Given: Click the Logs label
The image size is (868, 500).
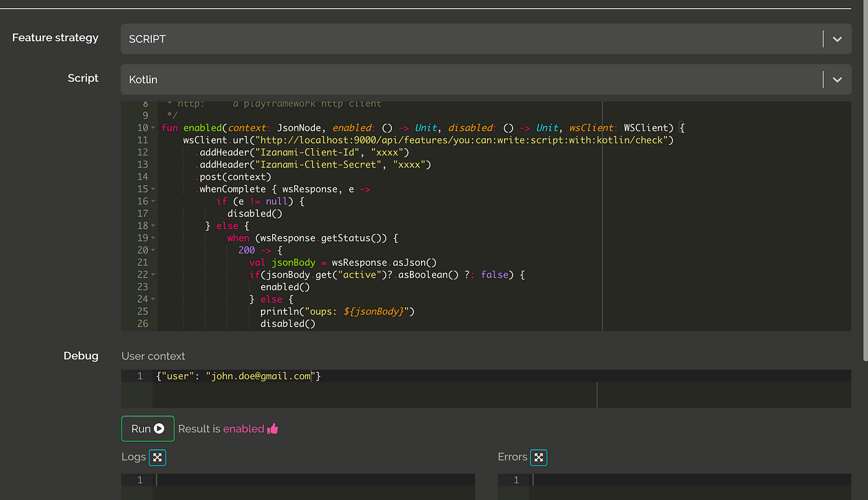Looking at the screenshot, I should tap(134, 457).
